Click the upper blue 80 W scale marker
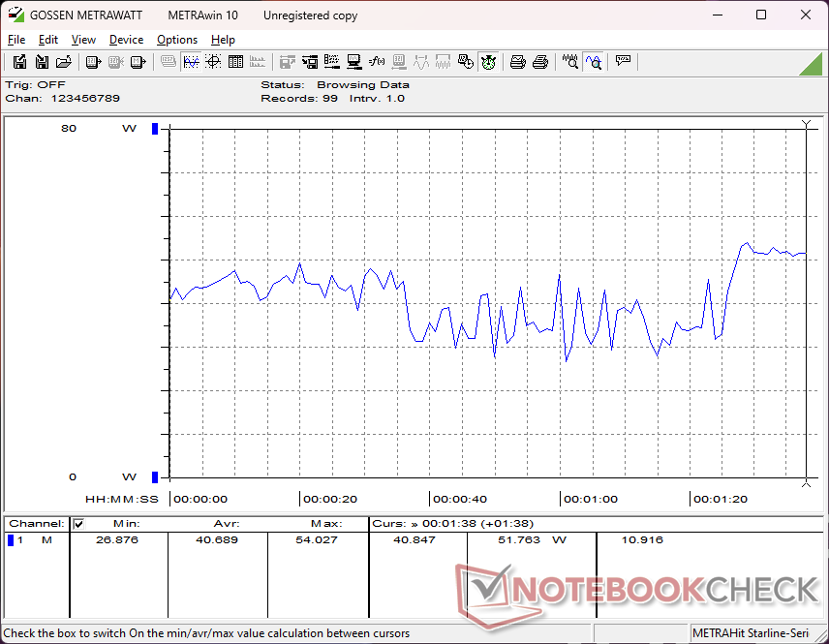 coord(155,129)
